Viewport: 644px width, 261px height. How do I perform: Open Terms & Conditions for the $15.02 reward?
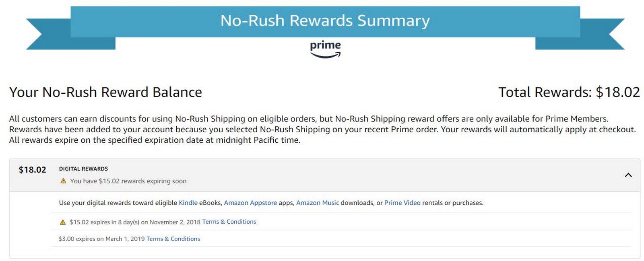click(x=229, y=222)
